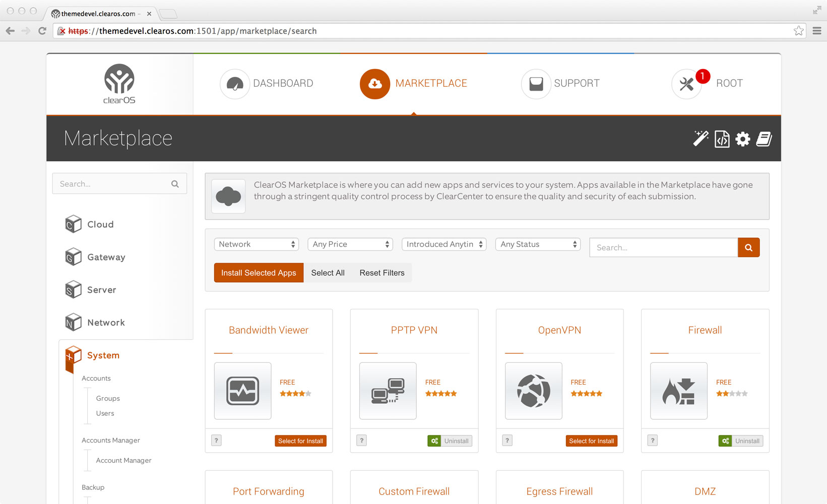The image size is (827, 504).
Task: Click Select All button
Action: click(328, 273)
